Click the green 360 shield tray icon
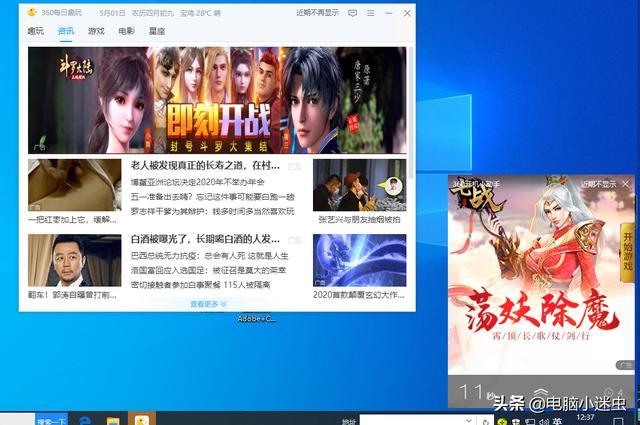This screenshot has width=640, height=425. pos(502,422)
